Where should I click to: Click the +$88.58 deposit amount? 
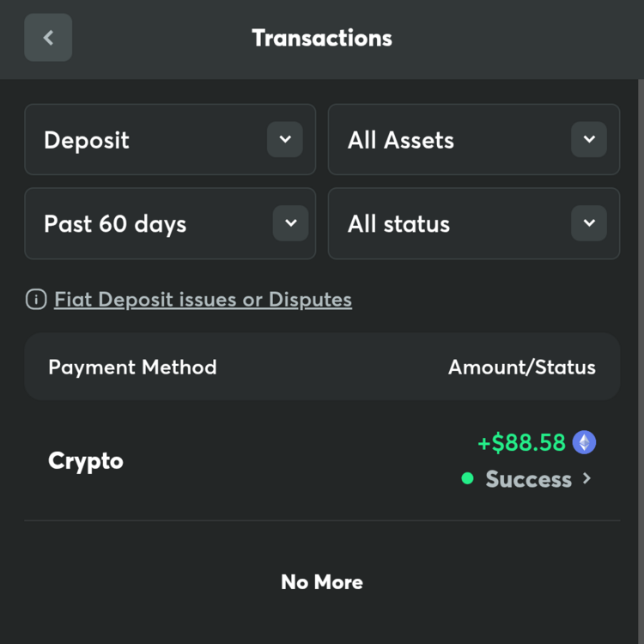pyautogui.click(x=521, y=443)
